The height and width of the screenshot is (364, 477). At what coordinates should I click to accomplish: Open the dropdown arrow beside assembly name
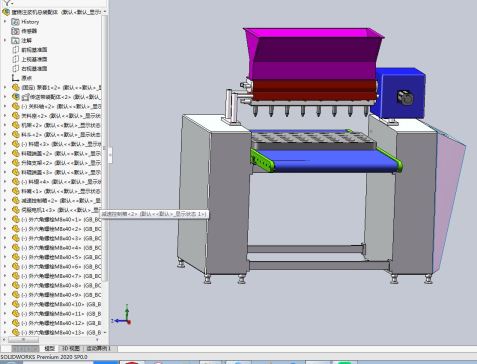coord(105,12)
